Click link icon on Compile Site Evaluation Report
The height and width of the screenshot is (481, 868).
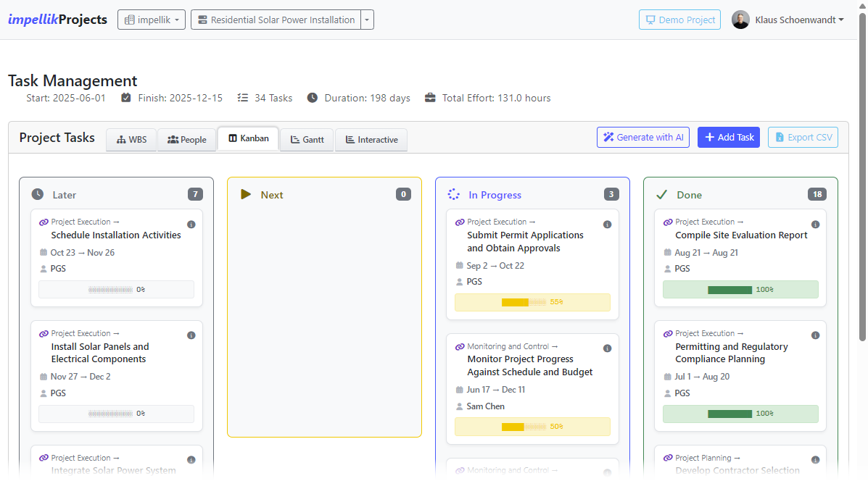coord(668,222)
